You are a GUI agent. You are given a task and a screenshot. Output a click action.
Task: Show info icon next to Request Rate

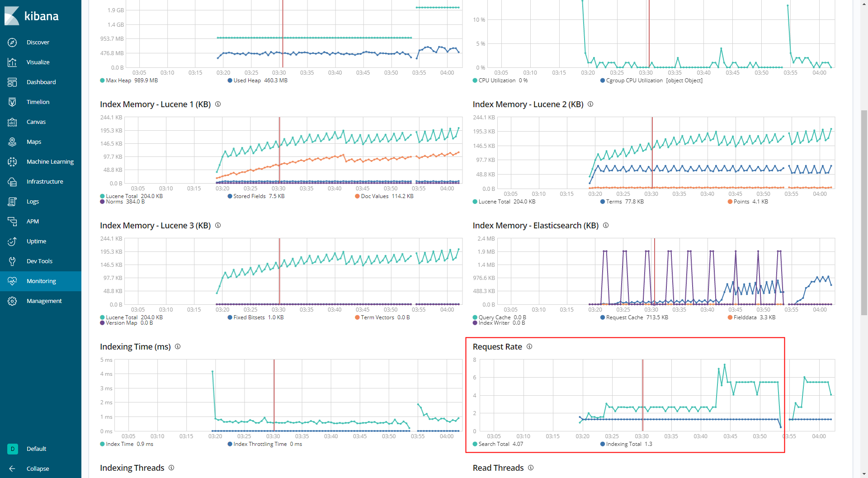529,346
